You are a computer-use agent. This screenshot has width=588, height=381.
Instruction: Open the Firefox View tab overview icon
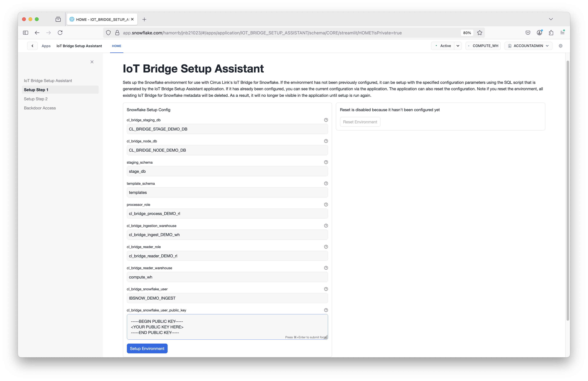(x=58, y=19)
